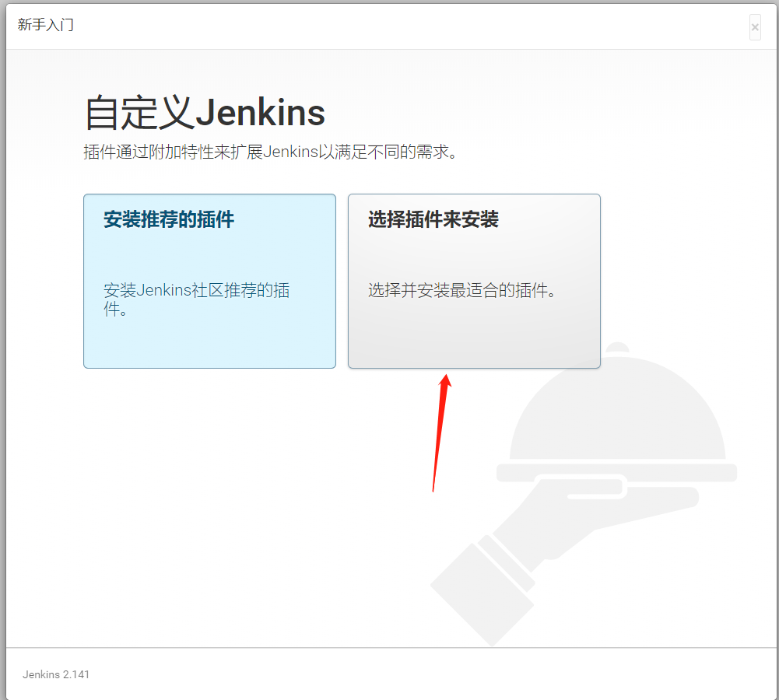Choose 安装推荐的插件 option card

coord(209,281)
